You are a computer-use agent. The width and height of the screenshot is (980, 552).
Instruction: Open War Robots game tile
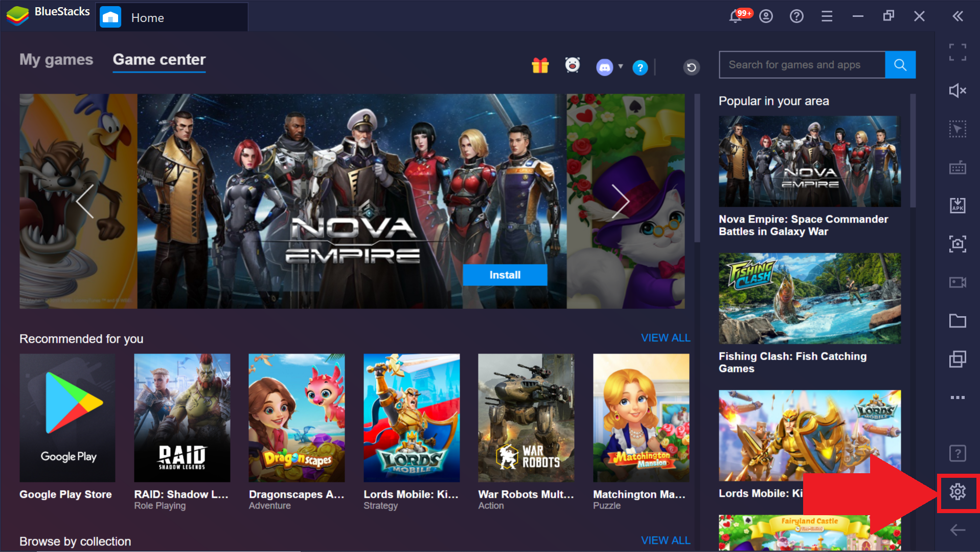pos(526,418)
